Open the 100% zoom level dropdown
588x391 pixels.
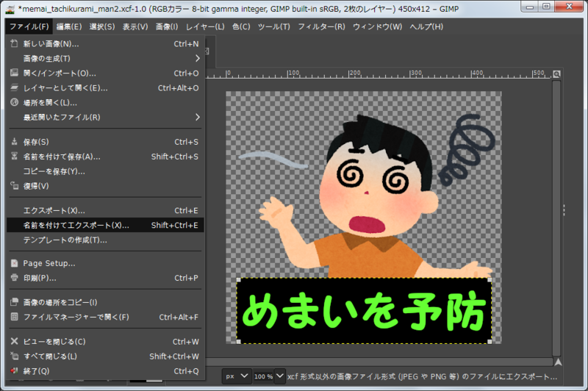[x=280, y=376]
